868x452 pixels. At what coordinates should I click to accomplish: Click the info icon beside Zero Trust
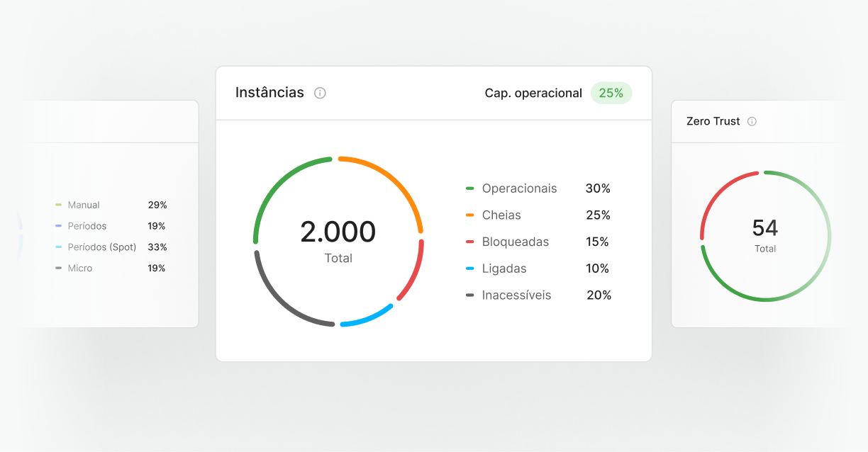(x=752, y=121)
